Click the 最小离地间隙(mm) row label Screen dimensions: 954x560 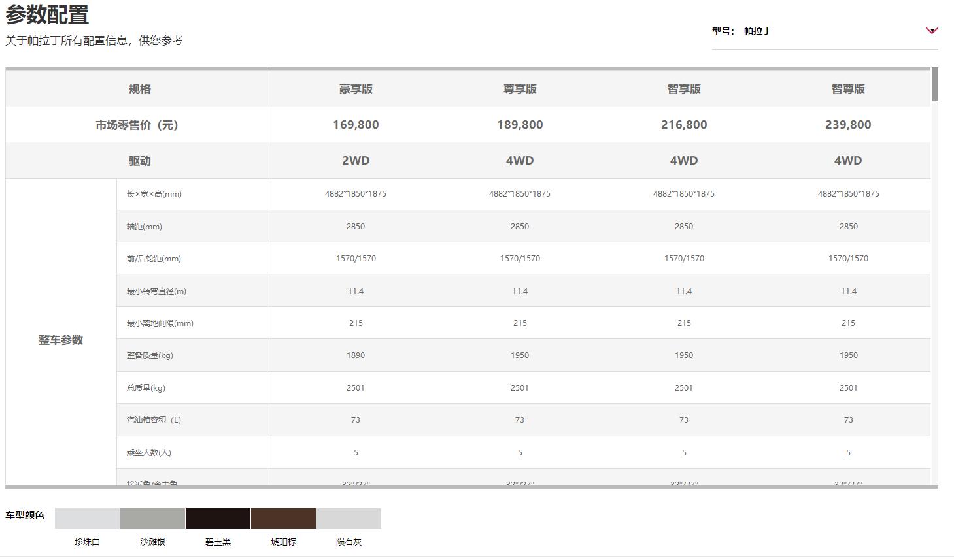(160, 323)
